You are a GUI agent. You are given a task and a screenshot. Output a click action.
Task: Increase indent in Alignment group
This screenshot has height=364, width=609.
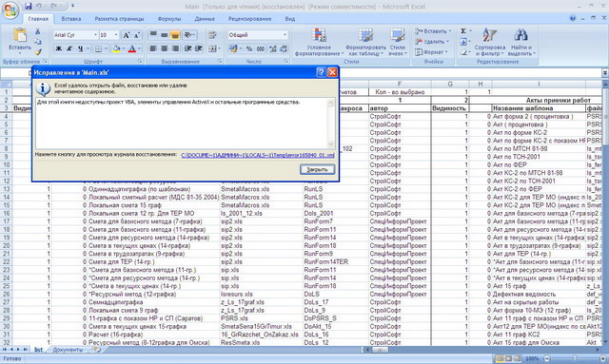tap(199, 48)
